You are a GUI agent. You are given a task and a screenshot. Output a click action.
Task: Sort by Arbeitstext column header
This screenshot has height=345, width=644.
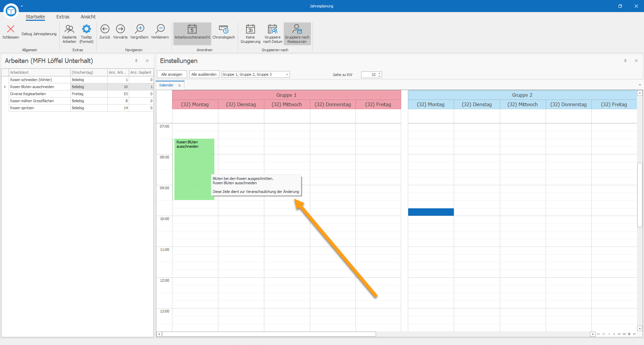(40, 72)
